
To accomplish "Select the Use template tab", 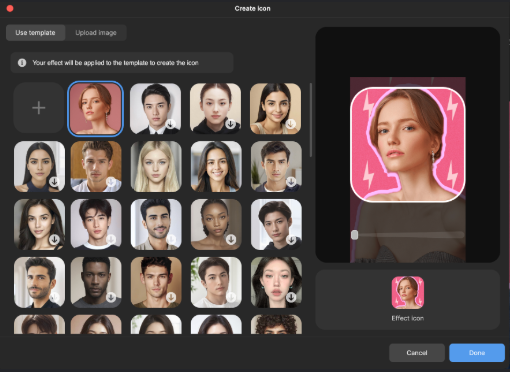I will click(35, 33).
